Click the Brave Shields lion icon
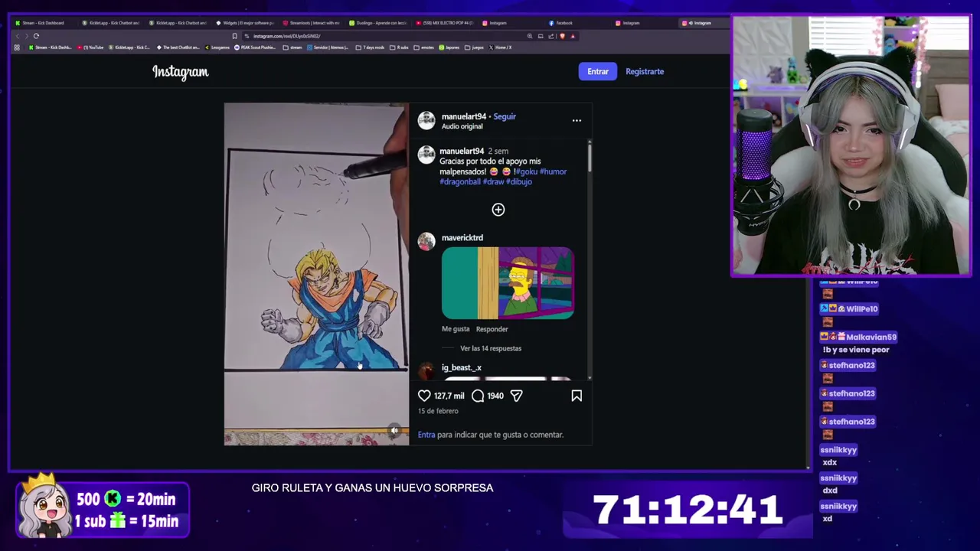 coord(562,36)
